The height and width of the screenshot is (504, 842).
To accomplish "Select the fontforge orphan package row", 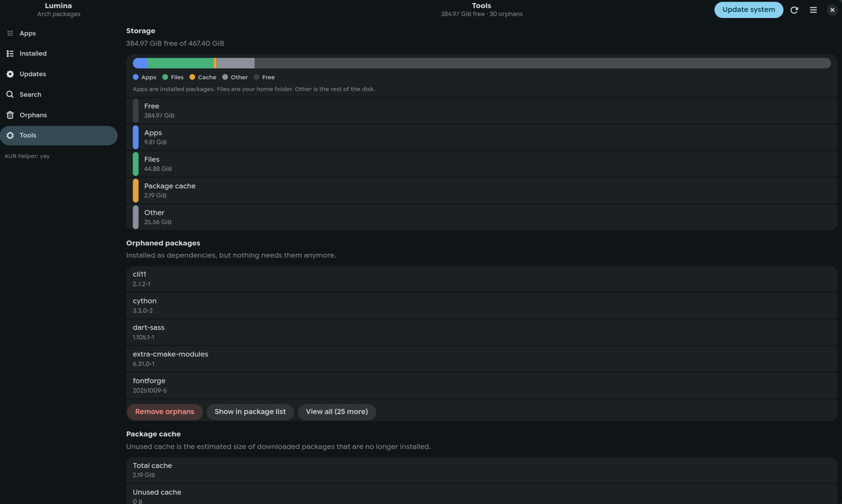I will [482, 385].
